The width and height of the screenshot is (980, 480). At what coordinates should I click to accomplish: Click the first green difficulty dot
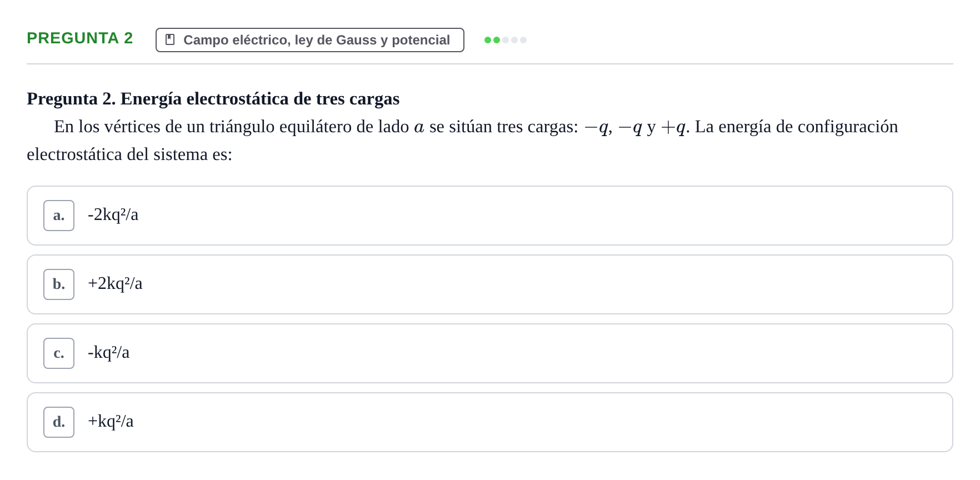pos(488,40)
